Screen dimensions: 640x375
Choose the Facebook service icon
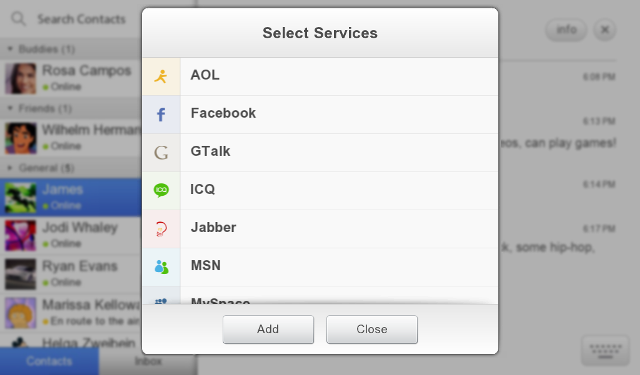pos(161,115)
